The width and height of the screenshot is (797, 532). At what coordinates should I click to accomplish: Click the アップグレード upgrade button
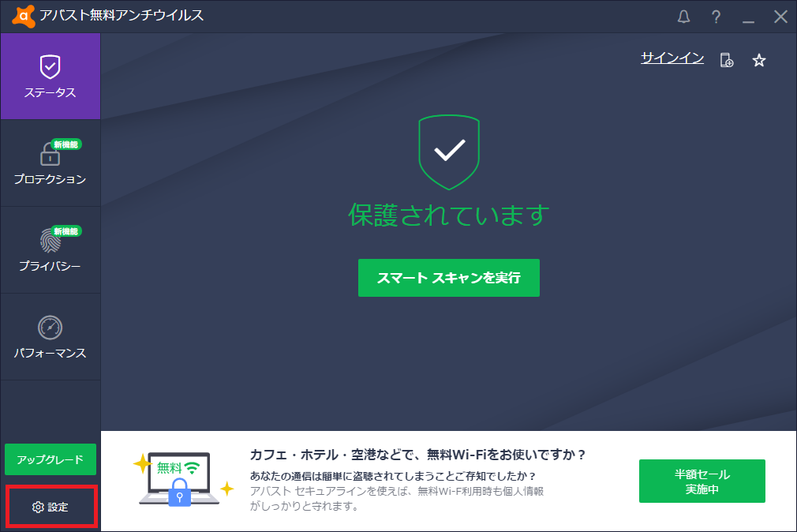[x=51, y=459]
